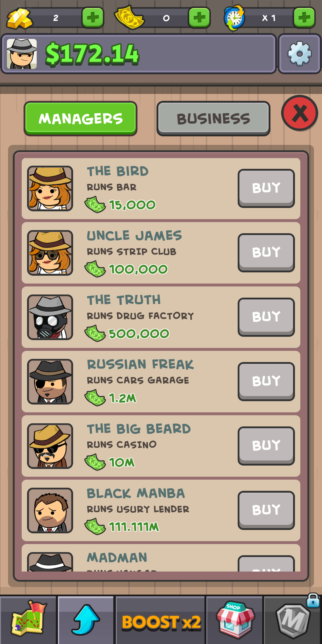Tap the blue upgrade arrow icon
322x644 pixels.
(x=86, y=619)
